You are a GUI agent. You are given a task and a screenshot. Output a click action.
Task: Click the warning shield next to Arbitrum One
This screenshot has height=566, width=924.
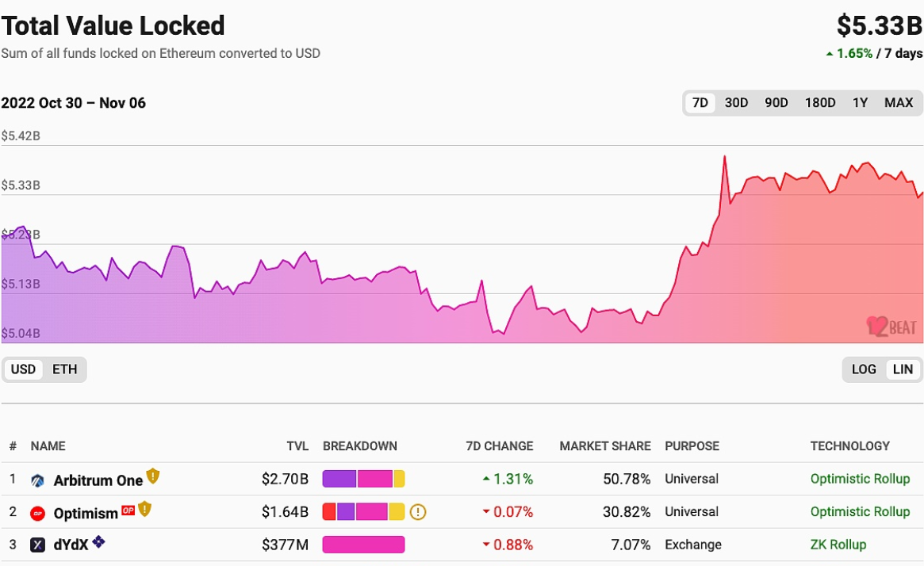153,477
